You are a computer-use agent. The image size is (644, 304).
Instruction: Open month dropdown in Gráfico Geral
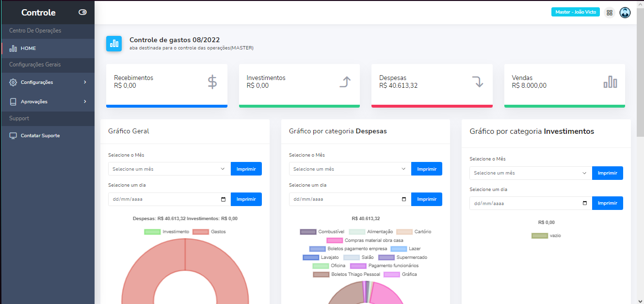tap(169, 169)
